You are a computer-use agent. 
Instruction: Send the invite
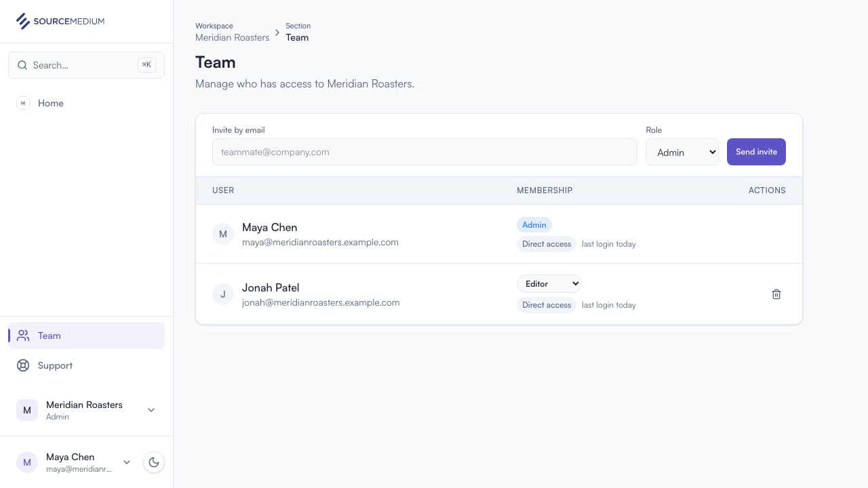[x=756, y=152]
